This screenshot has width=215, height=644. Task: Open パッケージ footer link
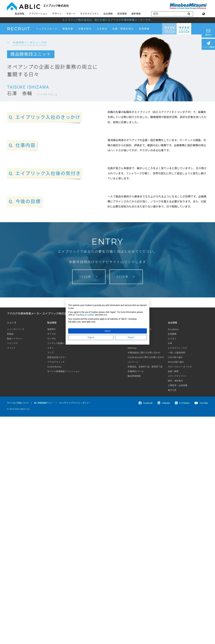133,362
